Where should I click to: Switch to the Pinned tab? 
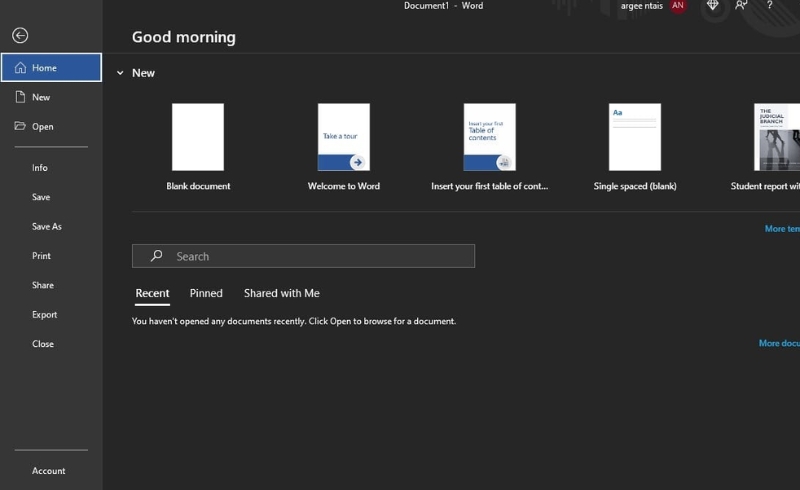[x=206, y=293]
